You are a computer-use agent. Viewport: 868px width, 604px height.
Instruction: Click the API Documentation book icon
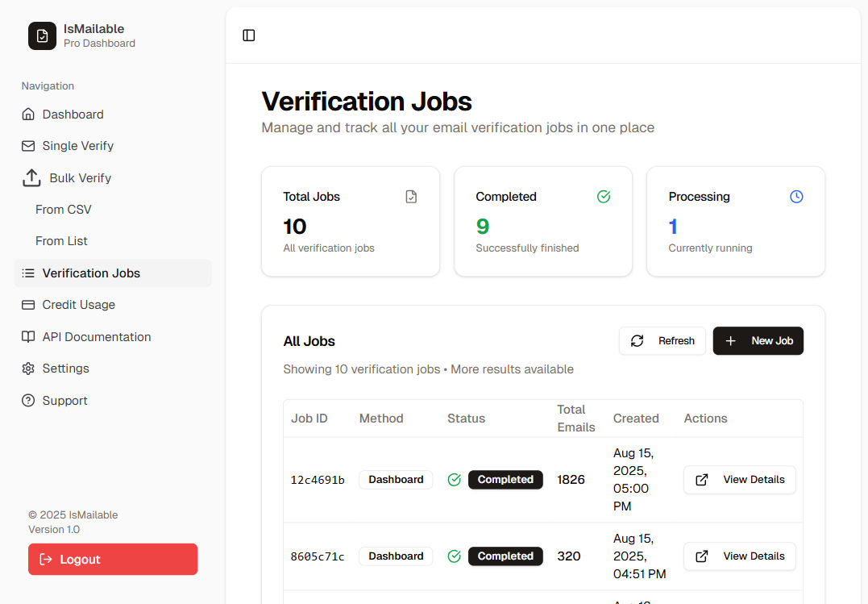pyautogui.click(x=28, y=337)
